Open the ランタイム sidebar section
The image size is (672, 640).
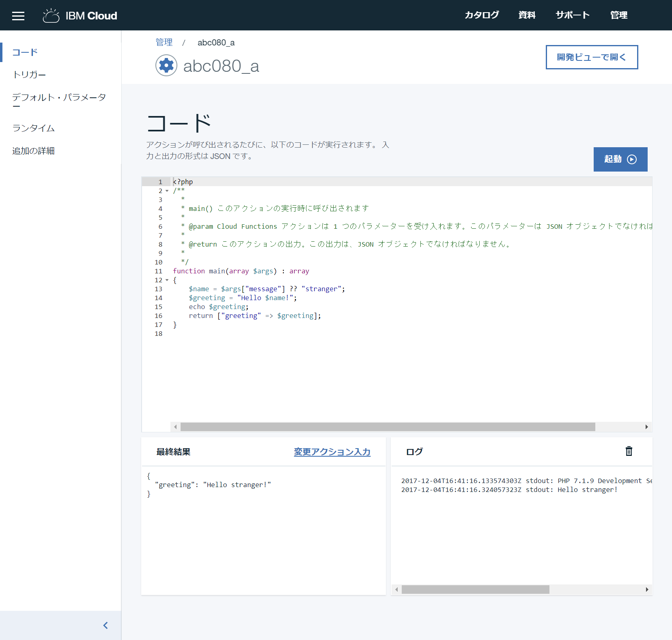(33, 128)
